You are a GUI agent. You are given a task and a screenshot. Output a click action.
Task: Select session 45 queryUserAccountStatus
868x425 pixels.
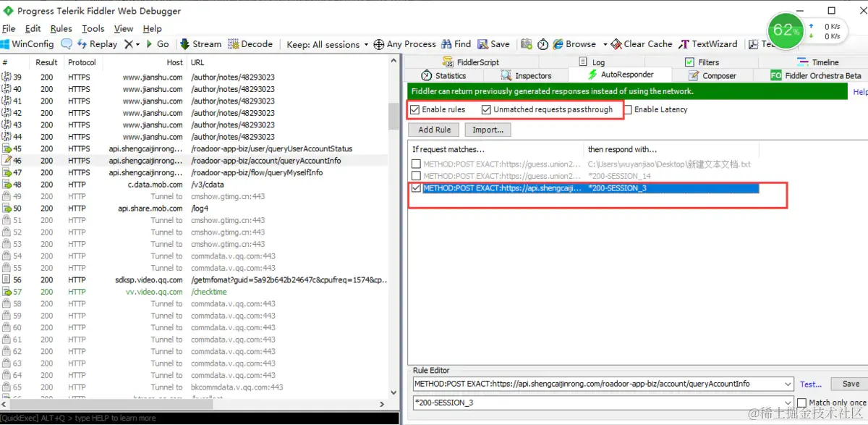point(194,148)
